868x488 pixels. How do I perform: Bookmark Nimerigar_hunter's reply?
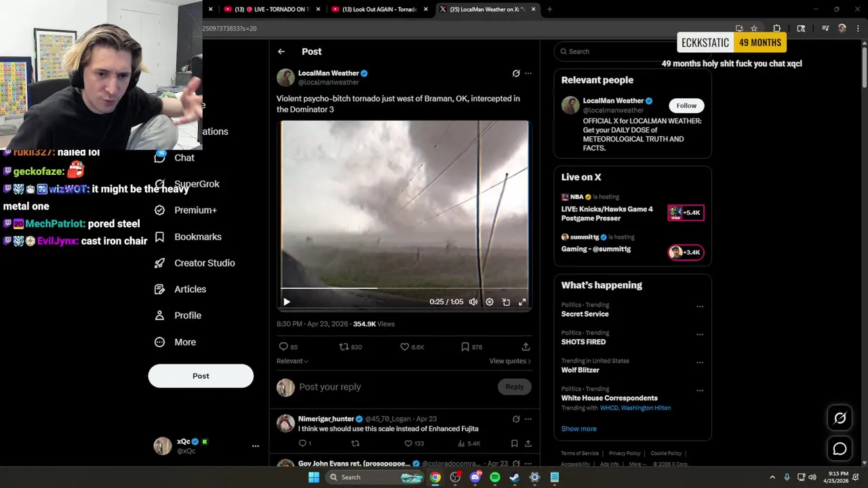[x=514, y=444]
